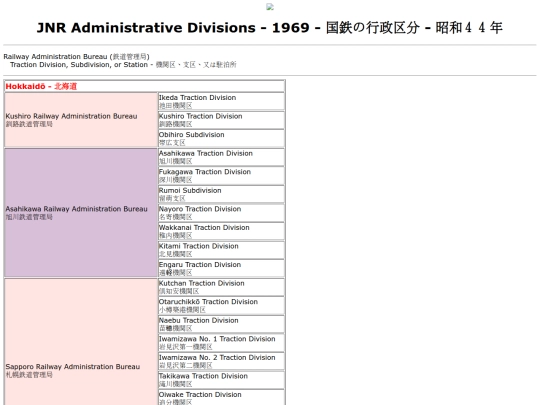
Task: Click 'Wakkanai Traction Division' row
Action: (x=221, y=231)
